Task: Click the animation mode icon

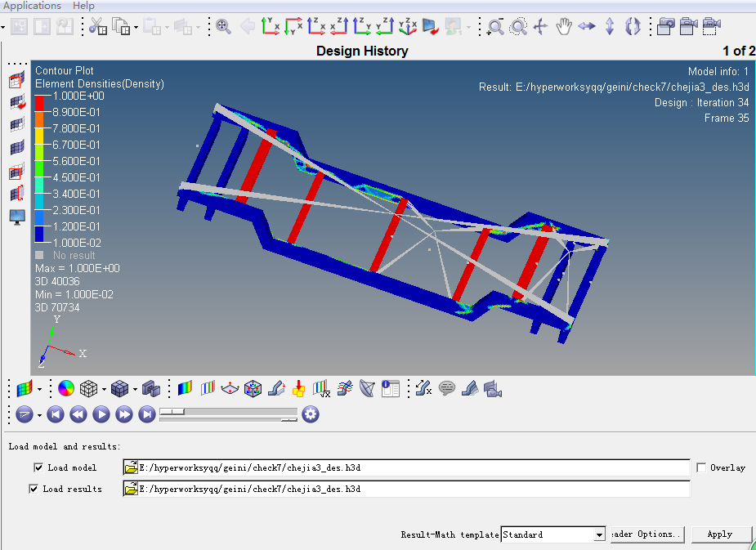Action: pos(25,414)
